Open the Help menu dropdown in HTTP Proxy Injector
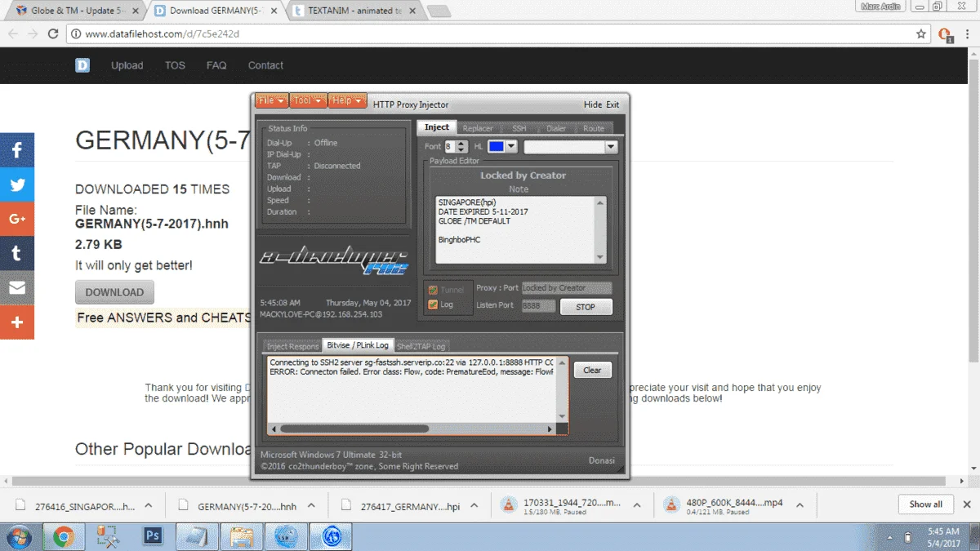This screenshot has width=980, height=551. [x=348, y=100]
